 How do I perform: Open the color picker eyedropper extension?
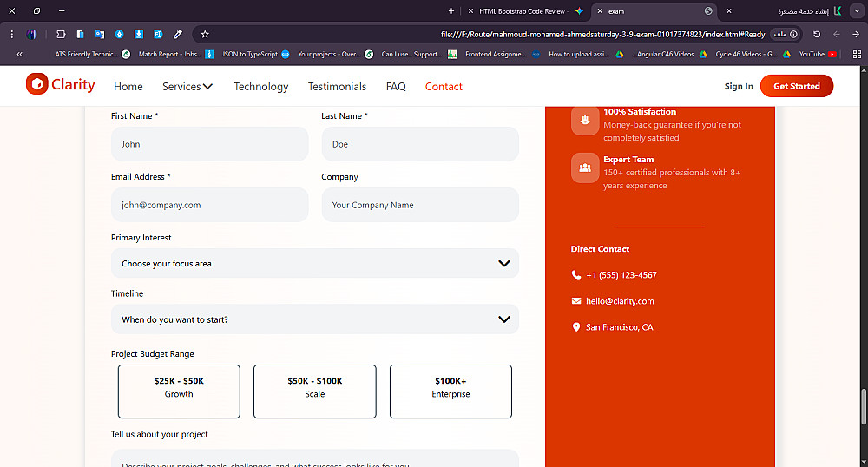178,35
